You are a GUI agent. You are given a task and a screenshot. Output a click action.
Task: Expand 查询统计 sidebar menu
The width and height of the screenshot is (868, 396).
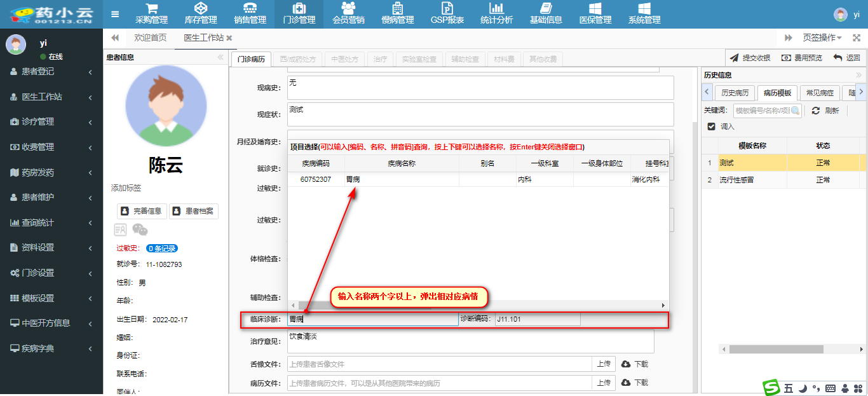51,222
